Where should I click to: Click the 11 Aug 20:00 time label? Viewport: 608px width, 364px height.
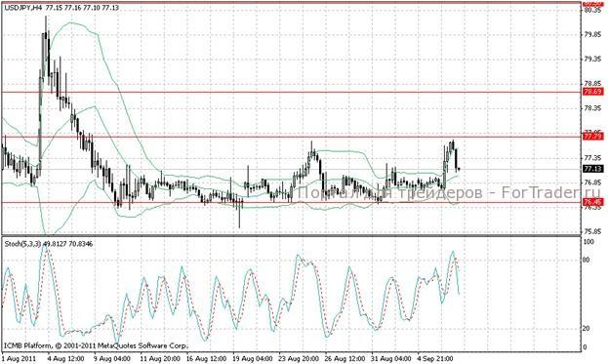point(160,358)
